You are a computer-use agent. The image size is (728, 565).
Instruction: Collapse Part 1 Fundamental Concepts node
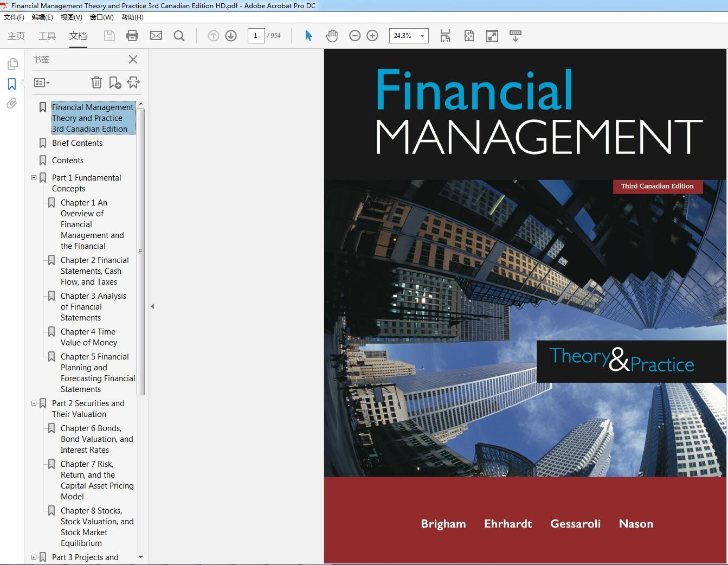(34, 177)
